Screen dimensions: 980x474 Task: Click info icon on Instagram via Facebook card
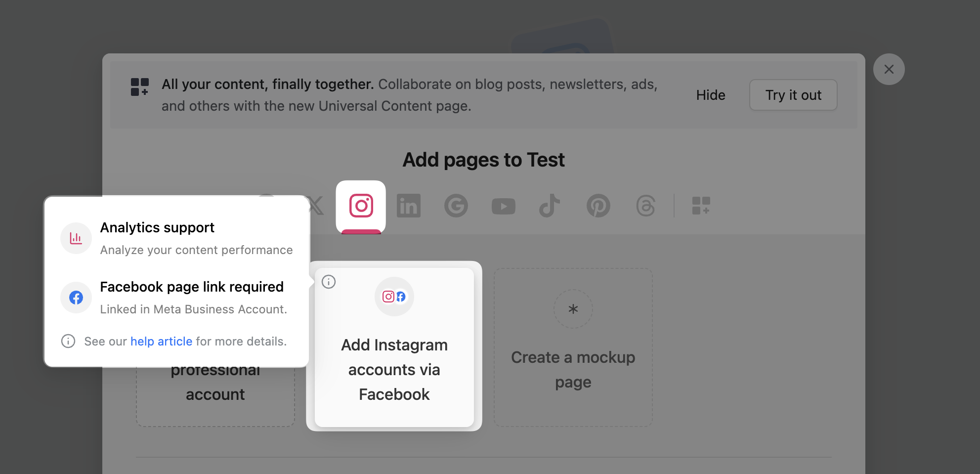coord(329,282)
